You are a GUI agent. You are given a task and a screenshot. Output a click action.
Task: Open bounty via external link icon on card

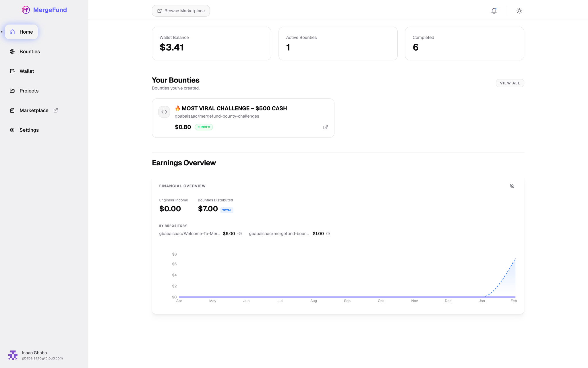(325, 127)
